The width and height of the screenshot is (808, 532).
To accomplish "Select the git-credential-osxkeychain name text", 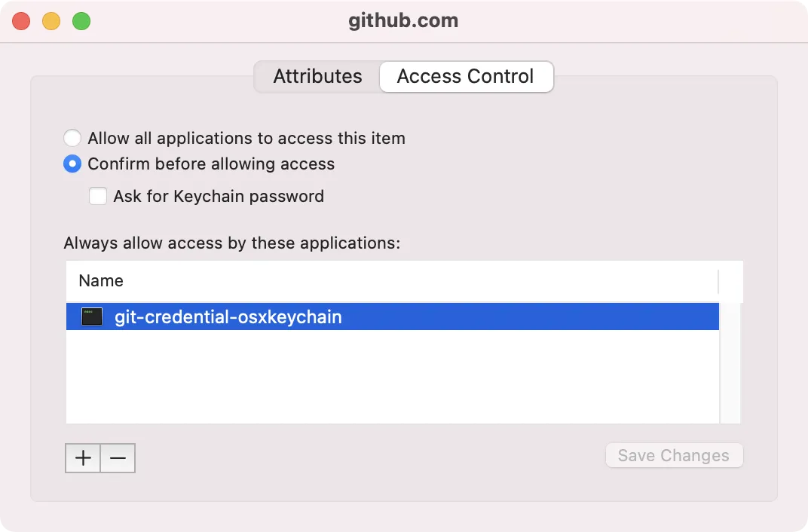I will click(x=228, y=317).
